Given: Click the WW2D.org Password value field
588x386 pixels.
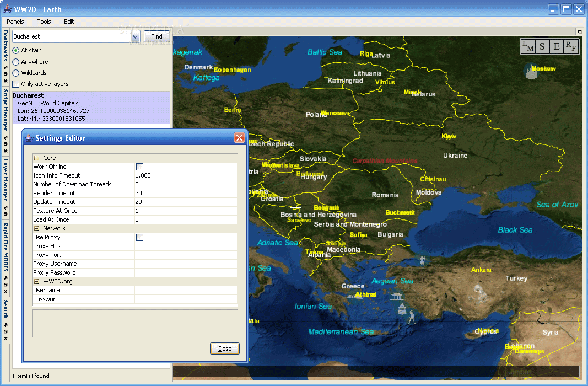Looking at the screenshot, I should coord(186,299).
